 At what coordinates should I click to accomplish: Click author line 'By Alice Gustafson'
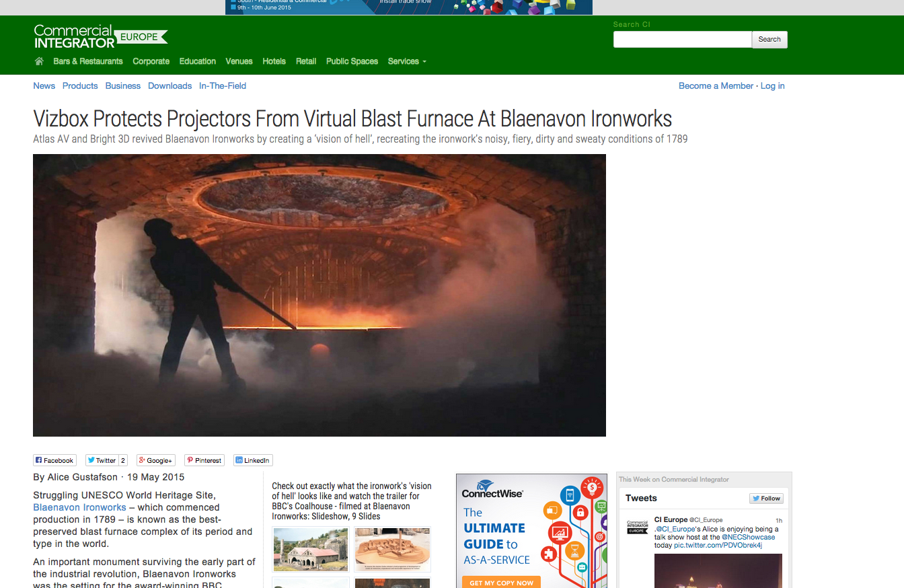coord(75,478)
